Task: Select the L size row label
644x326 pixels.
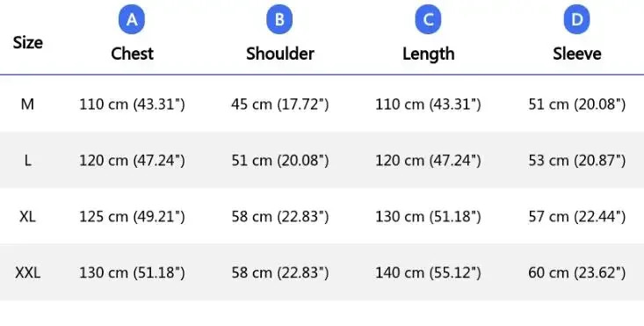Action: (27, 160)
